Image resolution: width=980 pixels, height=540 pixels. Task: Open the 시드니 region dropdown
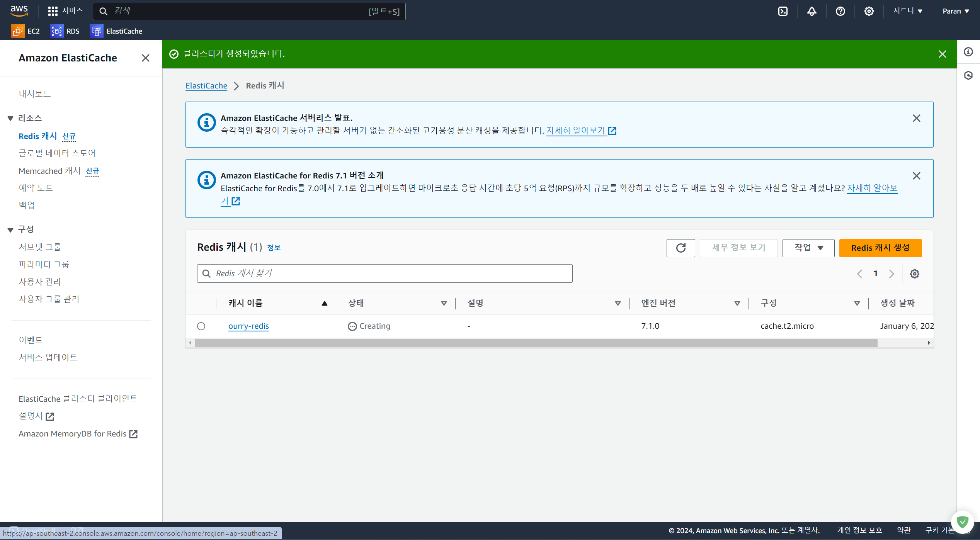(x=908, y=11)
